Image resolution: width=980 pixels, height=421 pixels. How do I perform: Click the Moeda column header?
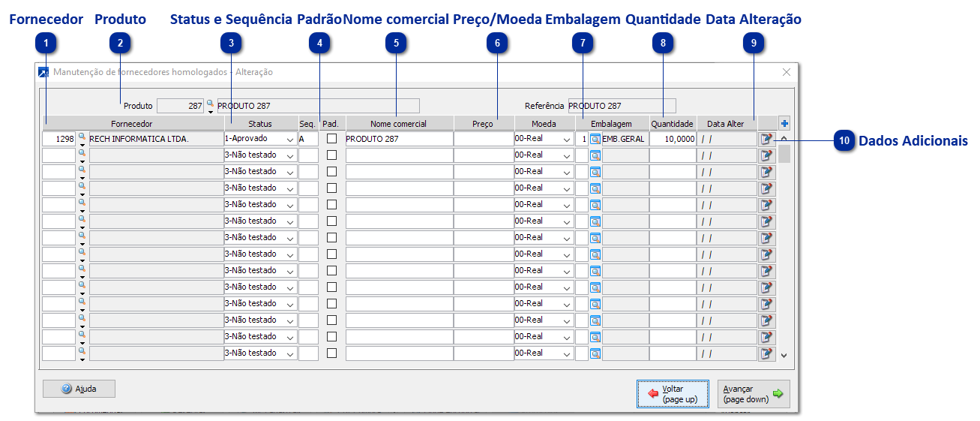tap(544, 123)
